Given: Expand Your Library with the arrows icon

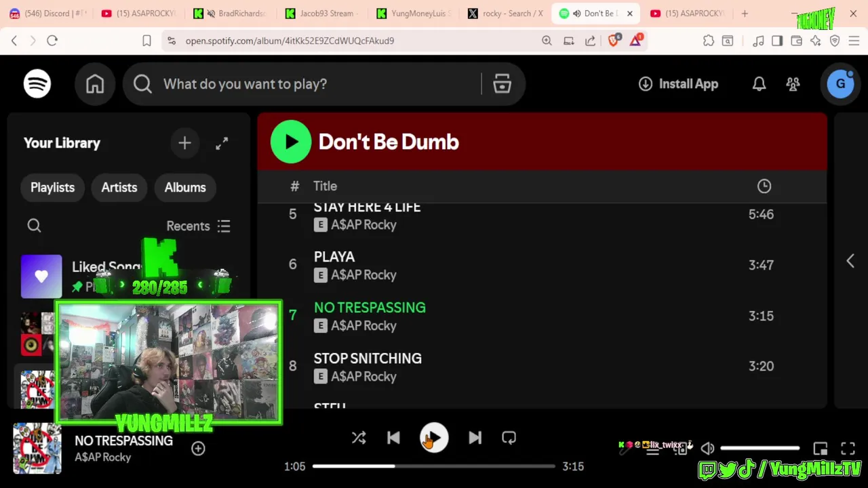Looking at the screenshot, I should (x=222, y=143).
